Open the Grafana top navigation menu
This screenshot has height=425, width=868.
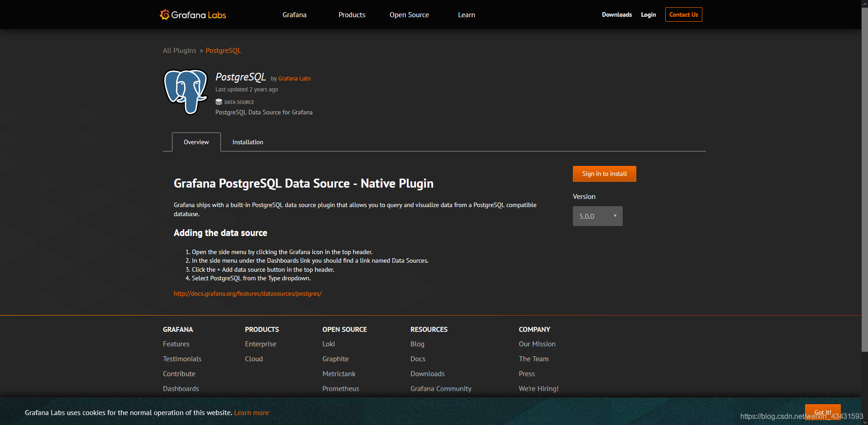(x=295, y=15)
